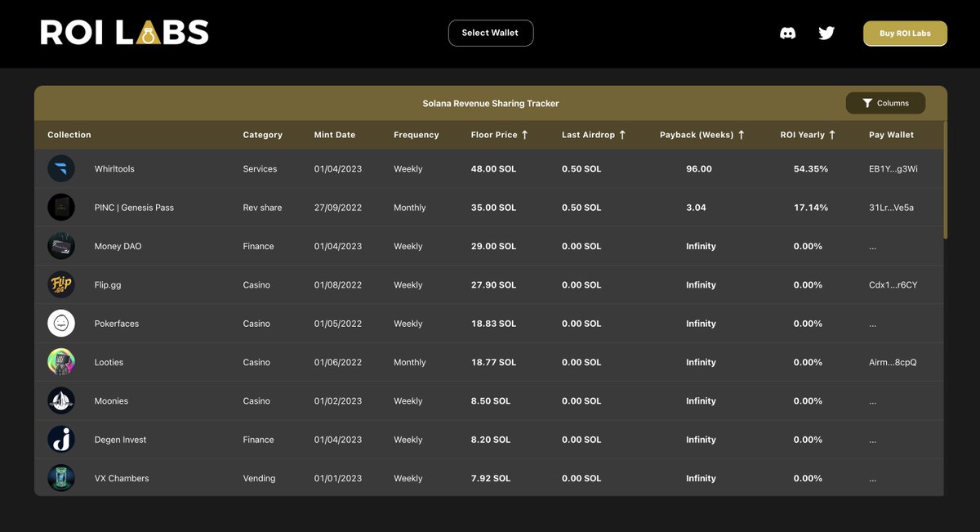
Task: Click the 48.00 SOL floor price
Action: coord(494,169)
